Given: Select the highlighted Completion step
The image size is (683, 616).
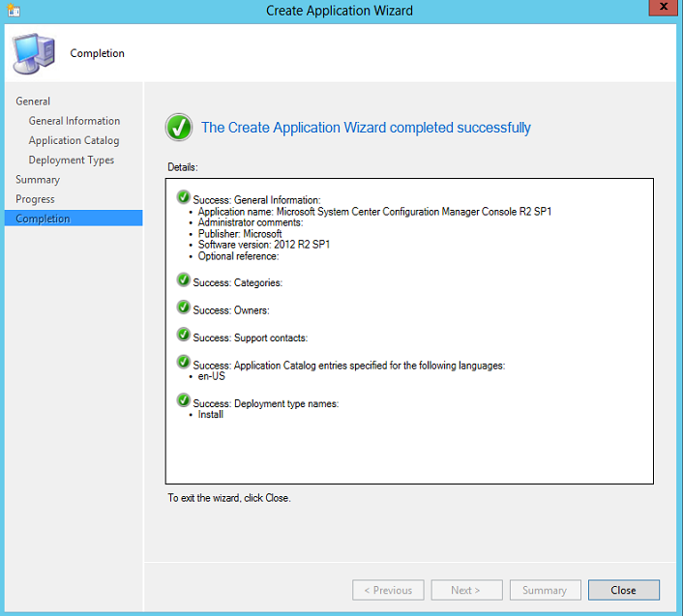Looking at the screenshot, I should 74,219.
